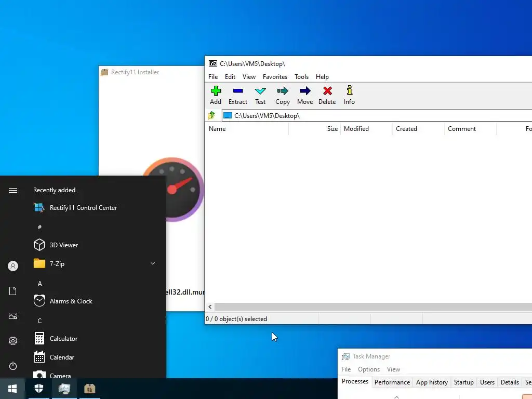Open the Favorites menu
The image size is (532, 399).
[275, 77]
